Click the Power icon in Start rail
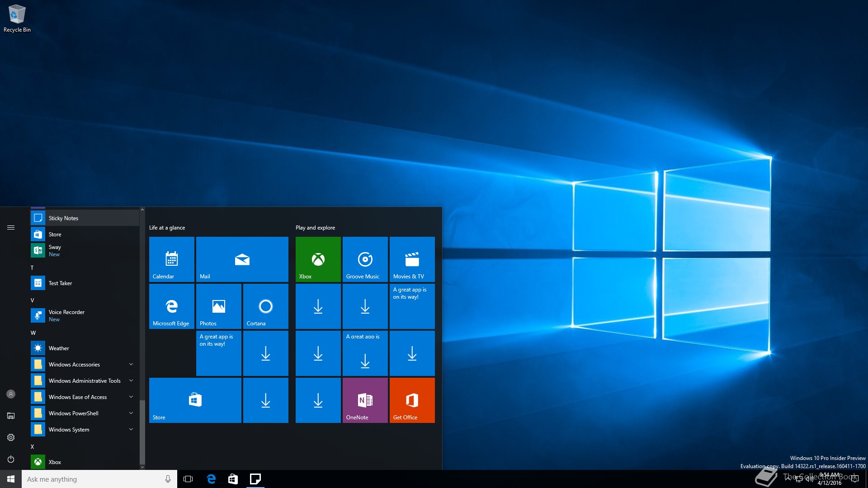Viewport: 868px width, 488px height. click(x=11, y=459)
